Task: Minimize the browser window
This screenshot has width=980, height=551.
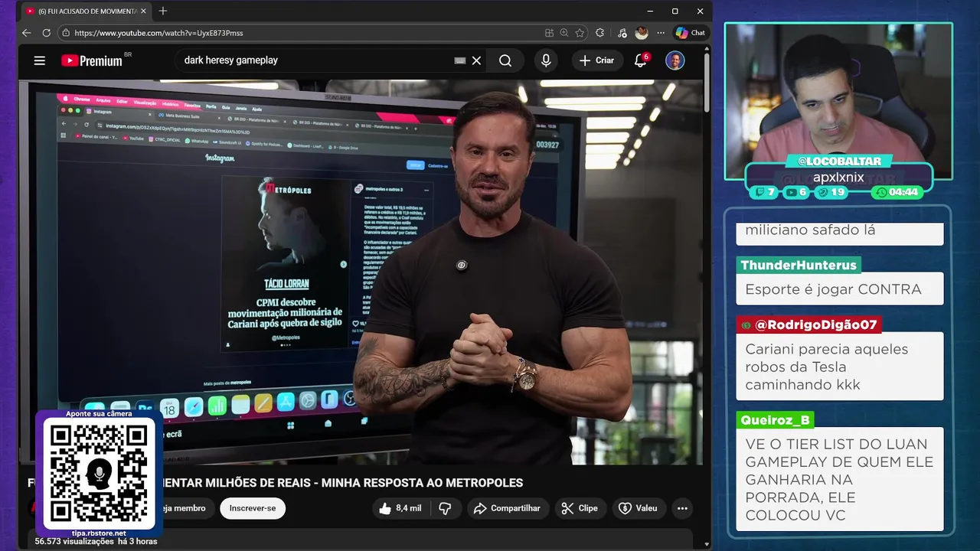Action: click(650, 11)
